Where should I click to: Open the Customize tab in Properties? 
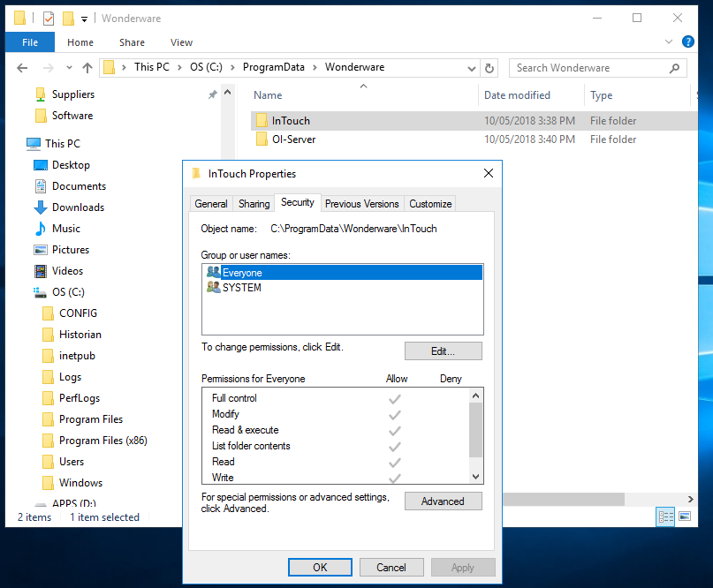[x=430, y=204]
